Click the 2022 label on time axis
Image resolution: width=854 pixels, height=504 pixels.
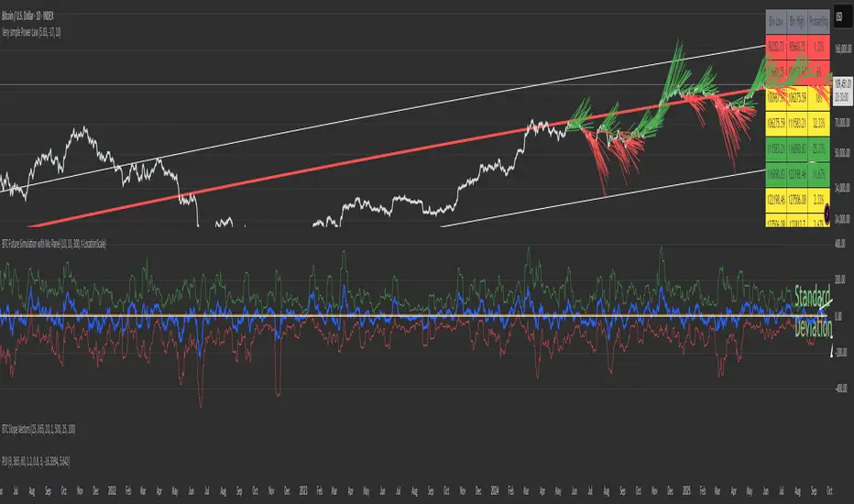coord(112,491)
